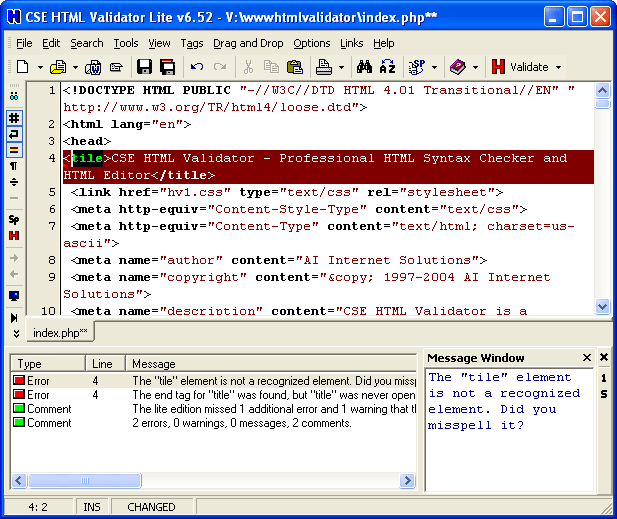The height and width of the screenshot is (519, 617).
Task: Expand the Validate button dropdown arrow
Action: 558,68
